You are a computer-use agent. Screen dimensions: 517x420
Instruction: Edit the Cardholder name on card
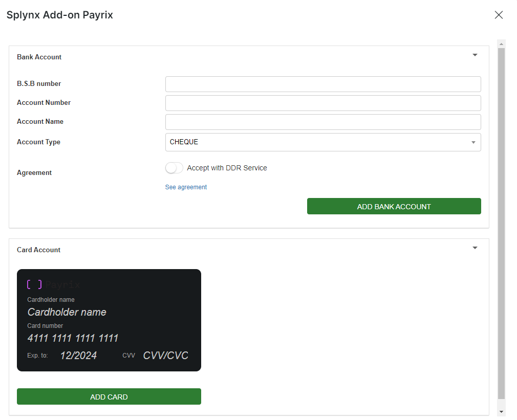pos(67,312)
